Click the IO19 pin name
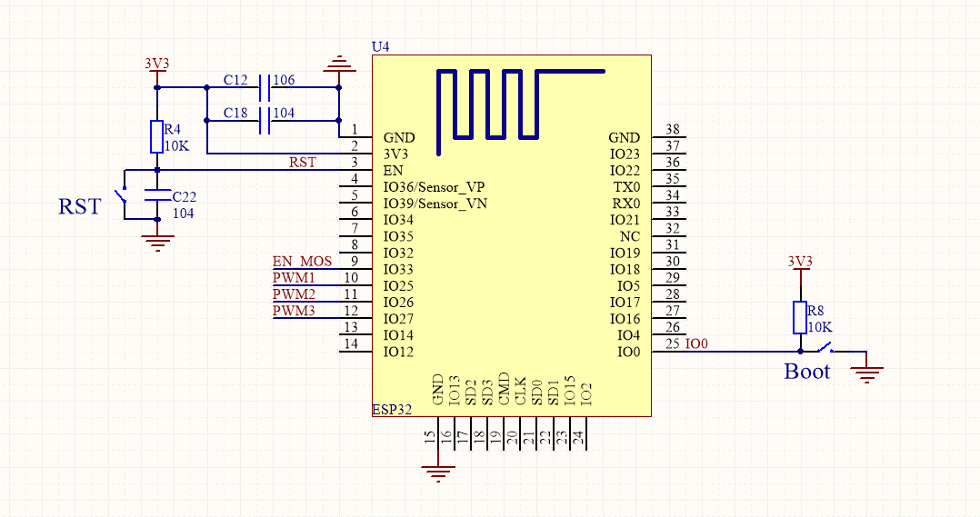The height and width of the screenshot is (517, 980). click(625, 253)
